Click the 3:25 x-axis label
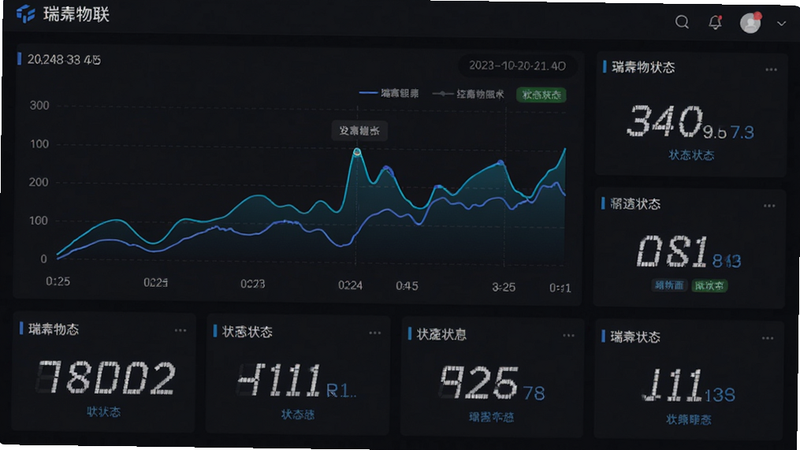Screen dimensions: 800x450 click(503, 287)
